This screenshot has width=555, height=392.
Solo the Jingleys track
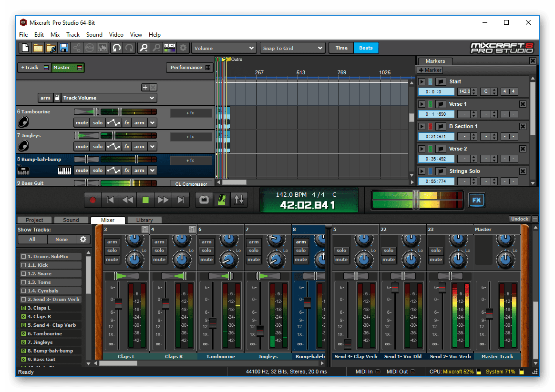click(98, 146)
